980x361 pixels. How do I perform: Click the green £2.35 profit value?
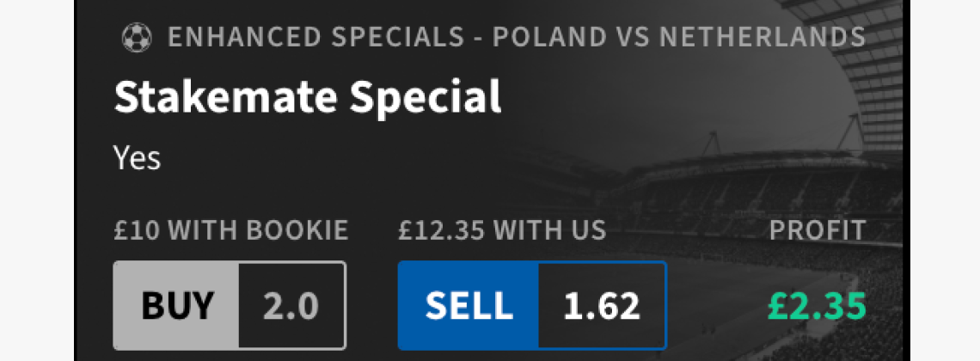(x=817, y=306)
